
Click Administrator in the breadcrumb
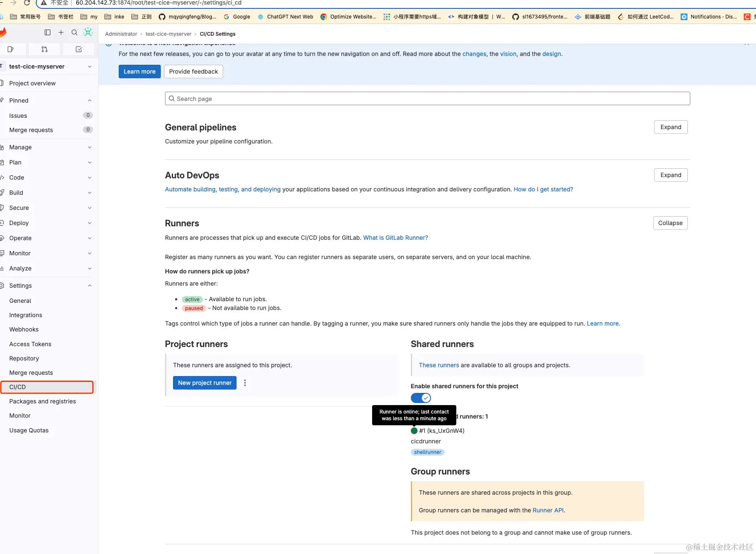[121, 34]
